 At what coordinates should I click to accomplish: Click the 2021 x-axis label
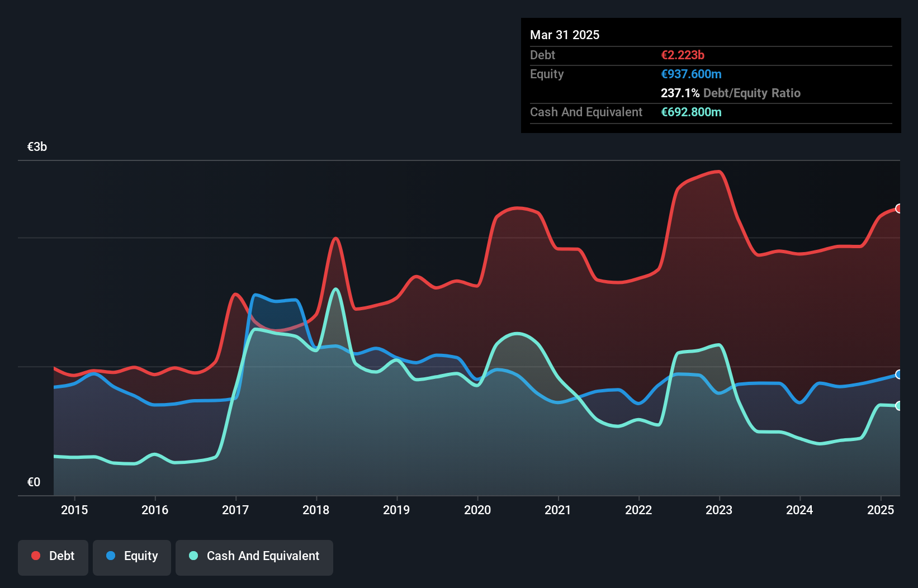coord(558,510)
